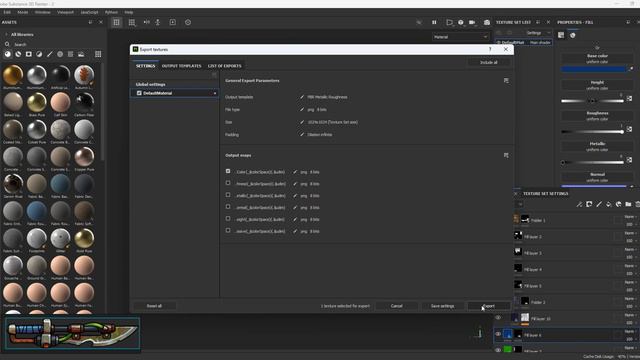Select the Alphas filter icon in Assets
Viewport: 640px width, 360px height.
tap(60, 54)
